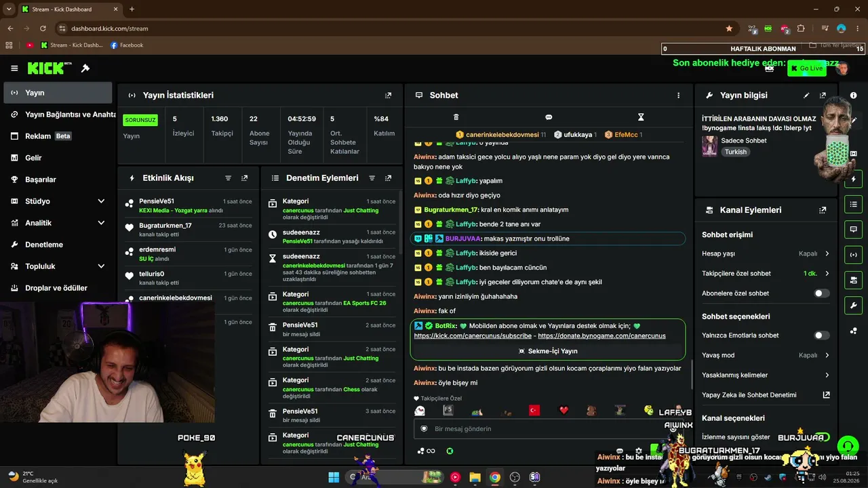Click the chat icon on the right rail

[853, 230]
